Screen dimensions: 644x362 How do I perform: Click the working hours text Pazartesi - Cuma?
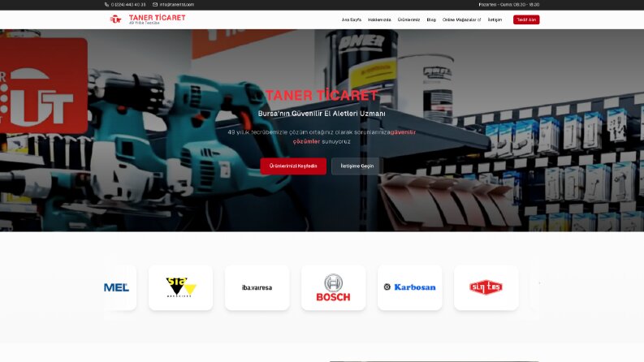[509, 5]
